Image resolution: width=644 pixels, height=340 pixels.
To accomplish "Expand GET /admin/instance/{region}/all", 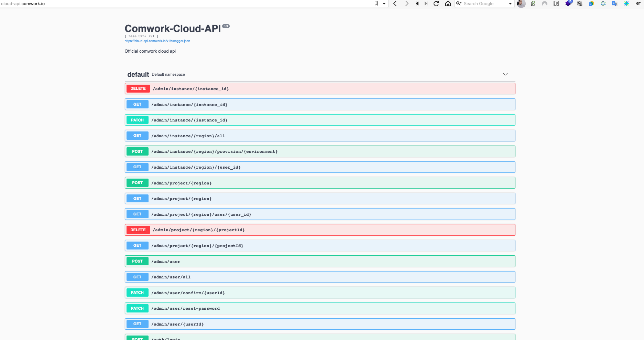I will (320, 136).
